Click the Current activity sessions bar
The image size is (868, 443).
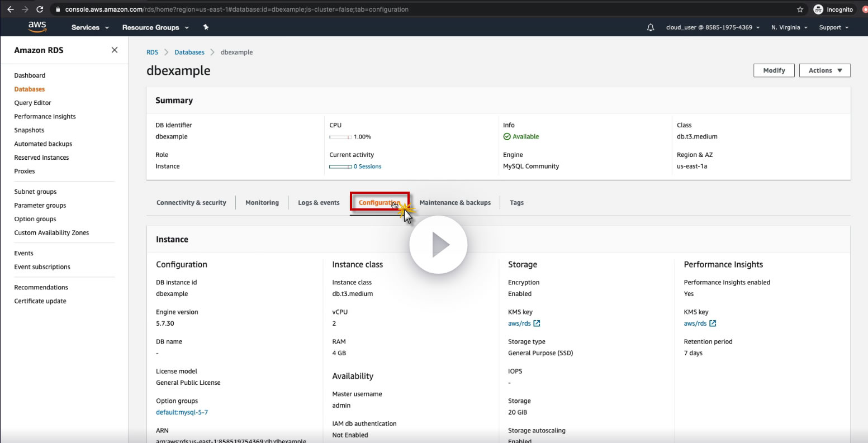[340, 166]
